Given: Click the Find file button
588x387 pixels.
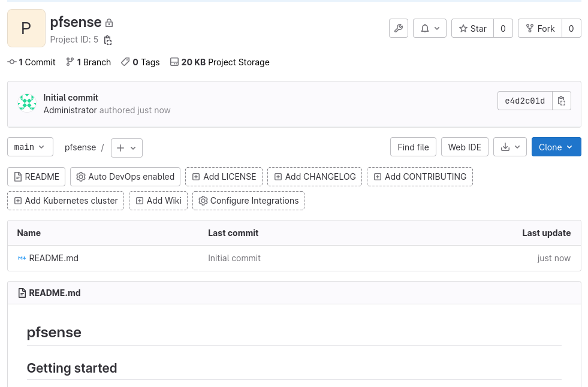Looking at the screenshot, I should tap(413, 147).
